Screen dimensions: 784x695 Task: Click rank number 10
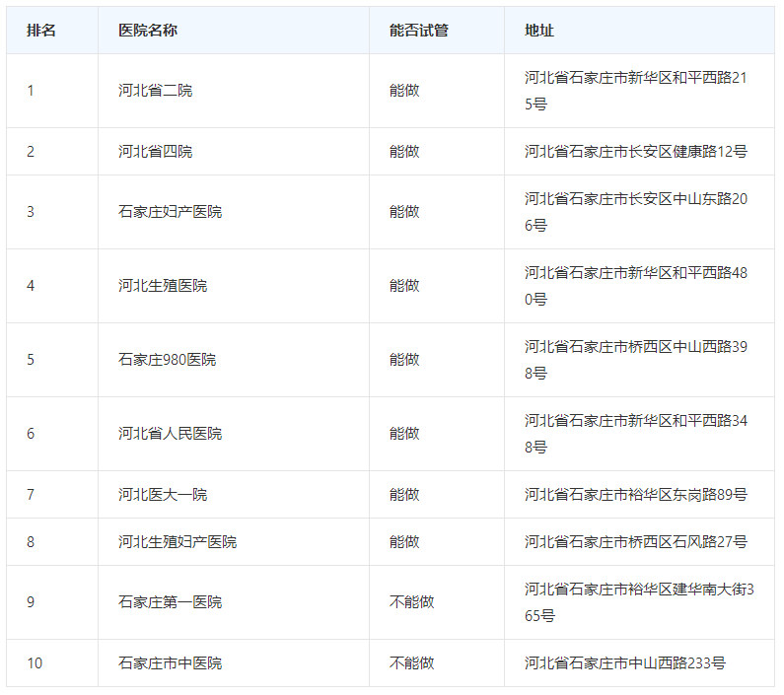(35, 663)
